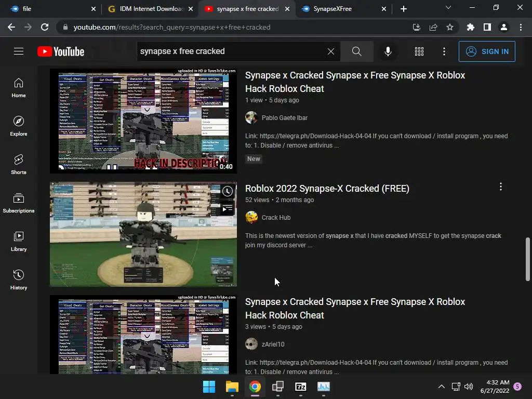Open the Chrome three-dot menu
This screenshot has height=399, width=532.
click(521, 27)
